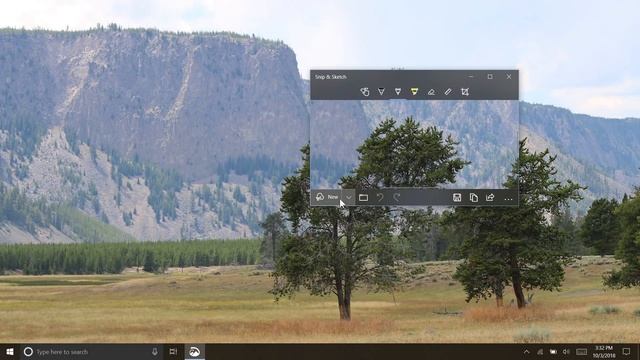Open the Action Center notifications icon
640x360 pixels.
coord(626,351)
